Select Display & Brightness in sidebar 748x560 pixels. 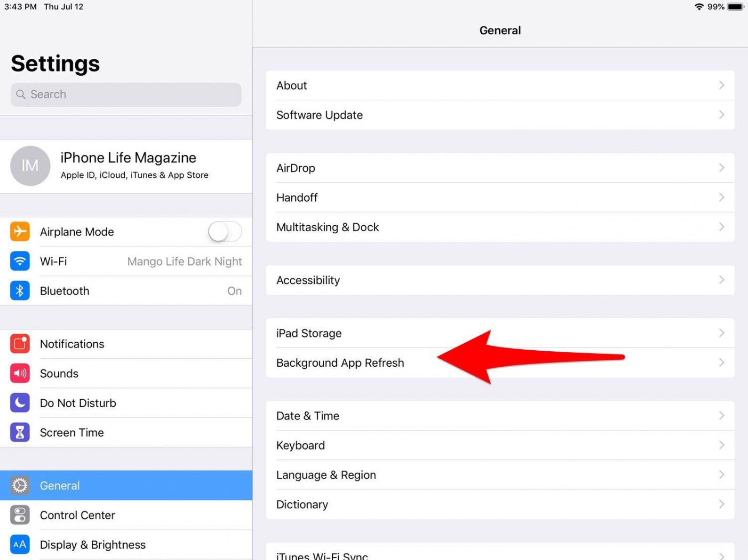point(126,544)
